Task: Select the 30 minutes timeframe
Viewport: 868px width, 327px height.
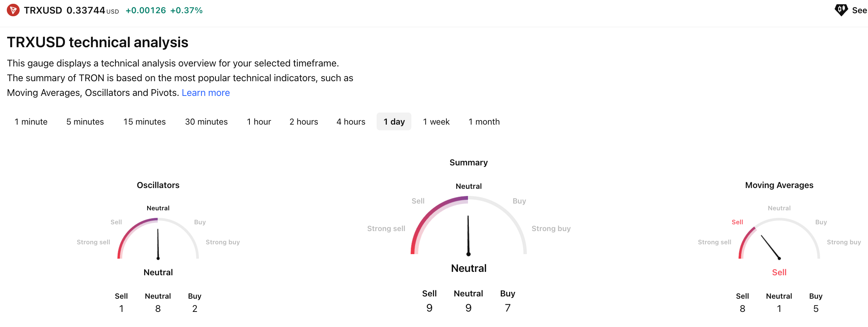Action: point(206,122)
